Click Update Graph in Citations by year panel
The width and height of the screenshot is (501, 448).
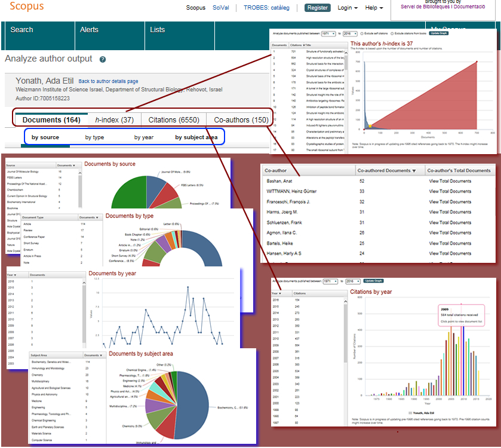tap(374, 281)
